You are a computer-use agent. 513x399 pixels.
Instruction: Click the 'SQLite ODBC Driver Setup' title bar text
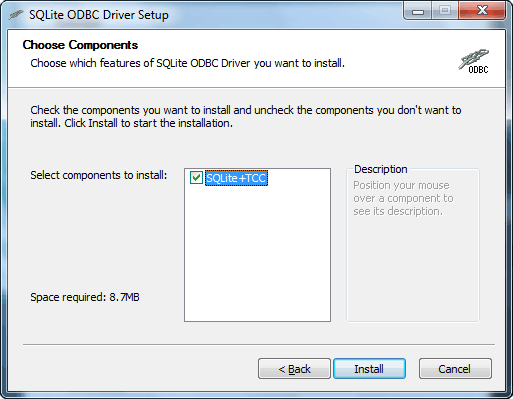(99, 15)
